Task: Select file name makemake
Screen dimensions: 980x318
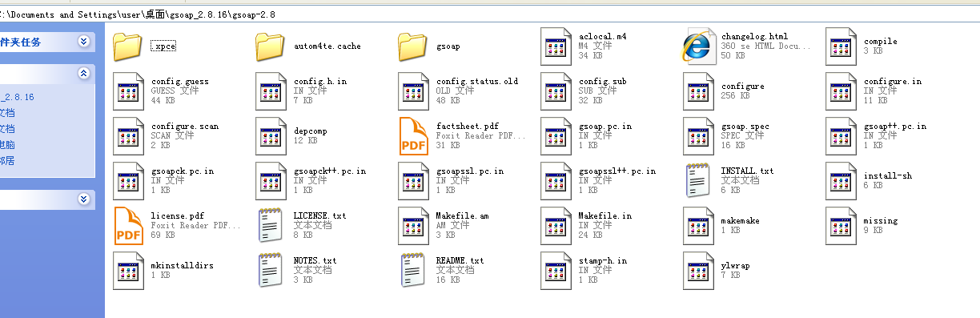Action: (741, 220)
